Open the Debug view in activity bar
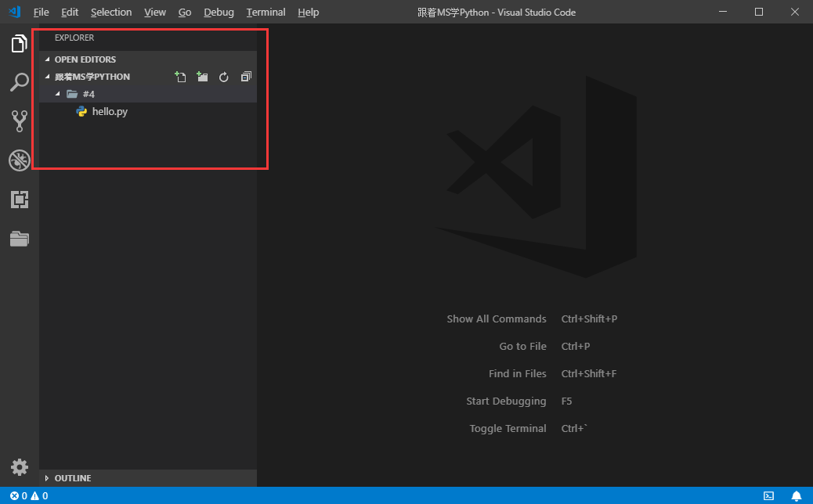This screenshot has height=504, width=813. point(19,160)
